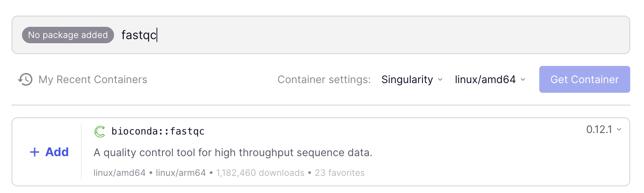Screen dimensions: 644x193
Task: Click the 1,182,460 downloads count
Action: [x=260, y=173]
